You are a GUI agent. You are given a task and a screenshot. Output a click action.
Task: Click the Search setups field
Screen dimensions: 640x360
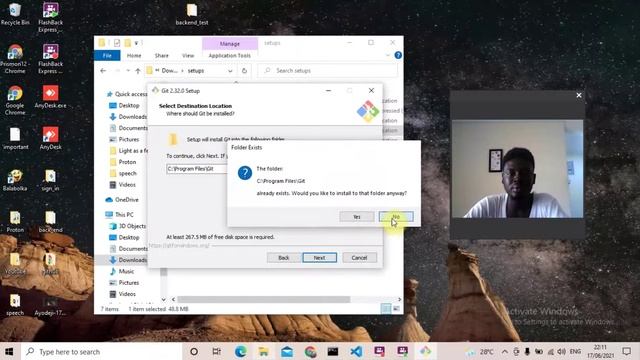tap(328, 71)
